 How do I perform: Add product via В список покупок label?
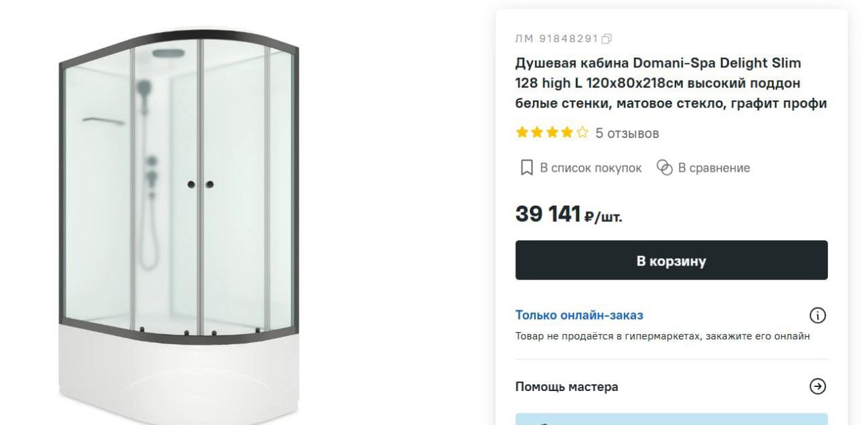tap(591, 168)
